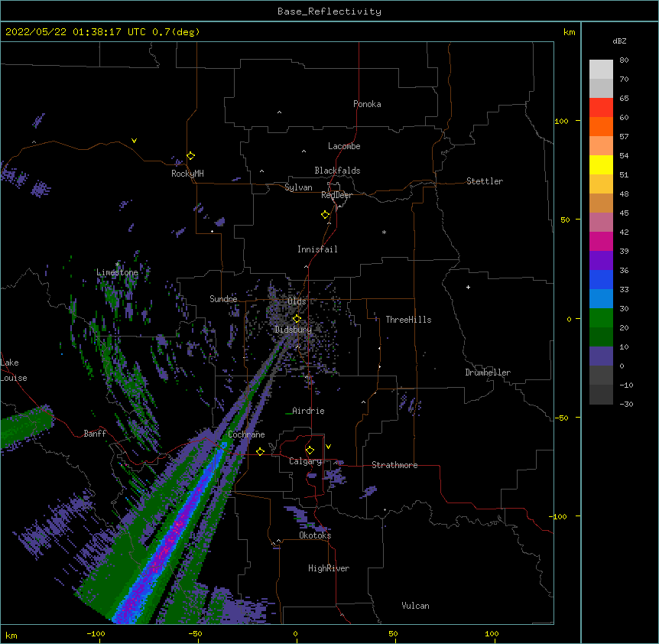Click the -50 tick label on bottom axis
Screen dimensions: 659x644
coord(195,634)
